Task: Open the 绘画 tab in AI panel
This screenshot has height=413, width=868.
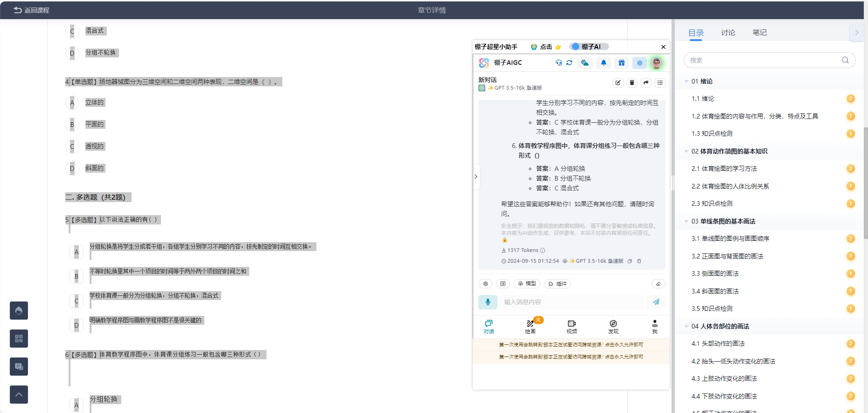Action: click(x=530, y=326)
